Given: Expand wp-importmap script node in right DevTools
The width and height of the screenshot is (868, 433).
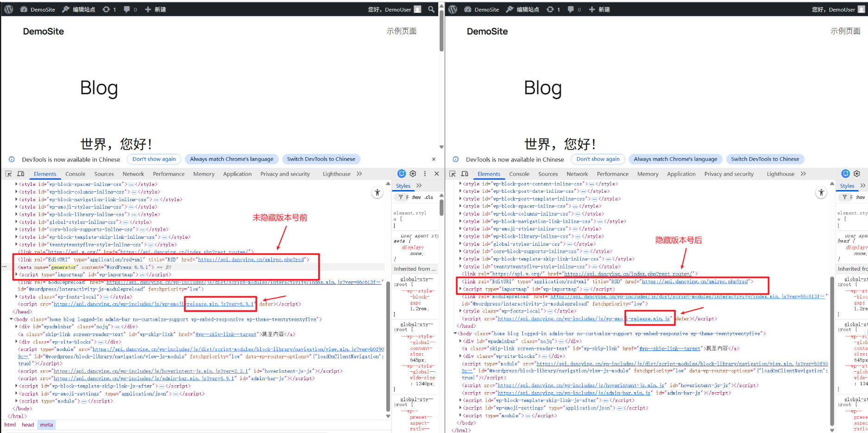Looking at the screenshot, I should click(x=460, y=289).
